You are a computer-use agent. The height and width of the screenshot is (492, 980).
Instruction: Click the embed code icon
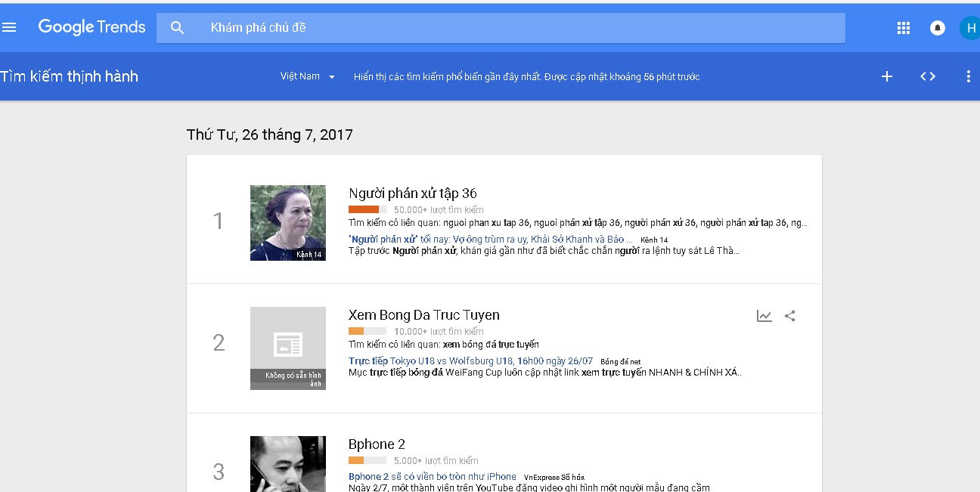coord(928,76)
